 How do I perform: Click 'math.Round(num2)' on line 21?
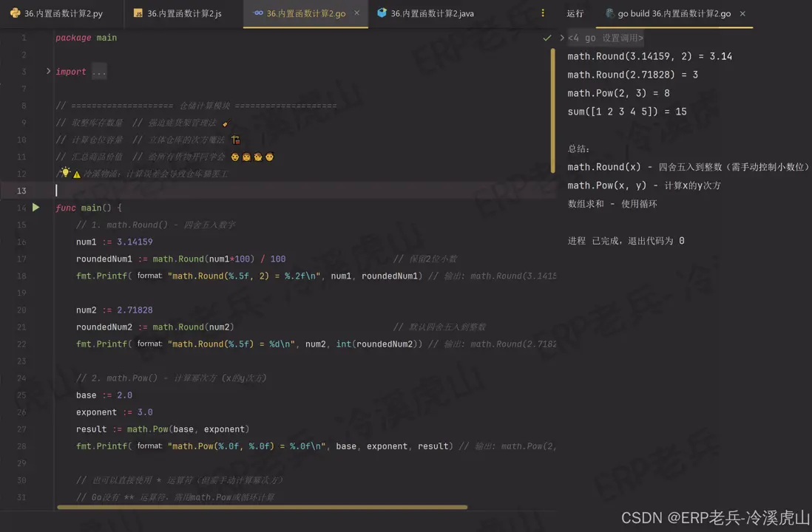pos(193,327)
